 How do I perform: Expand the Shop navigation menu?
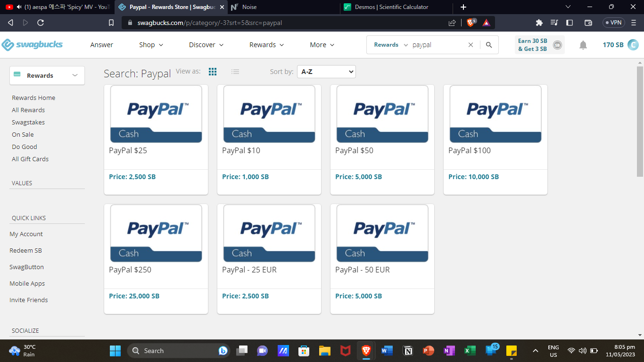151,45
